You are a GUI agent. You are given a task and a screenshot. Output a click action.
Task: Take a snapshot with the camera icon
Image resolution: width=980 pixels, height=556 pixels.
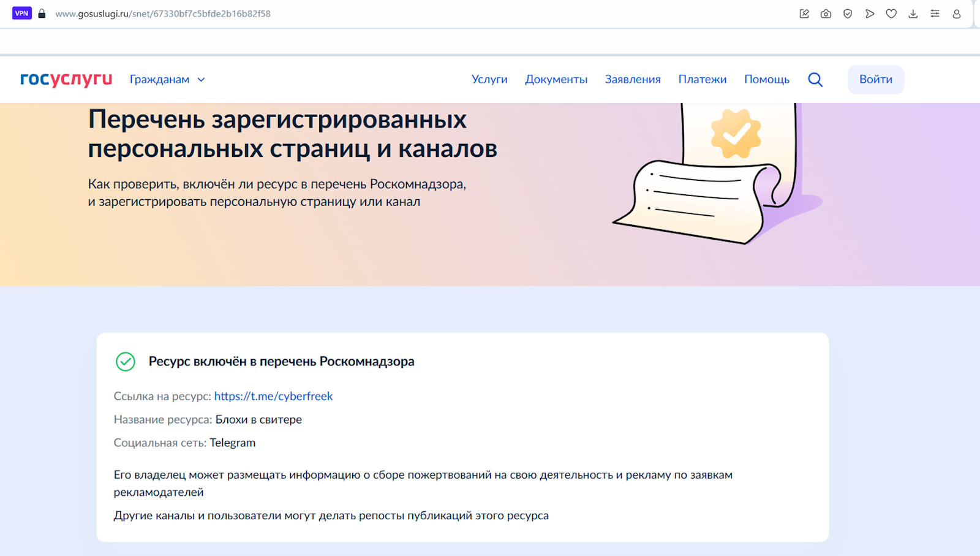point(826,13)
